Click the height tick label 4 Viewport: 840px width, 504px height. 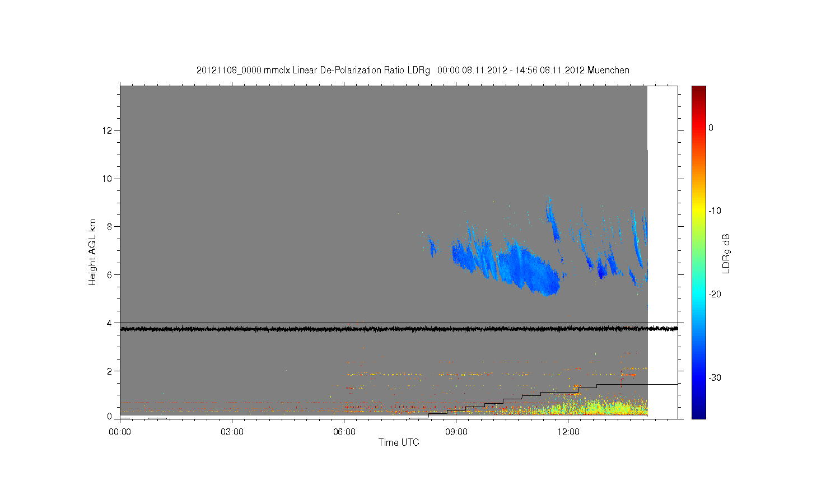[x=110, y=323]
